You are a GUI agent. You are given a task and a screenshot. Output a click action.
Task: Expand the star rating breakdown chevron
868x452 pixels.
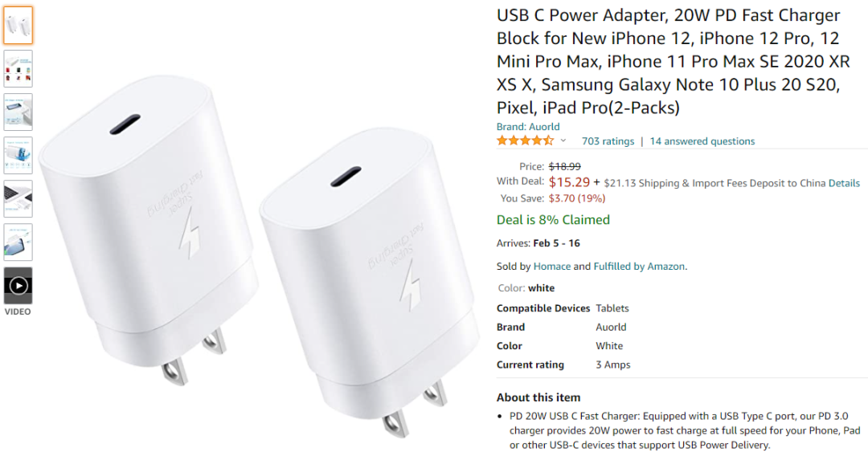563,140
